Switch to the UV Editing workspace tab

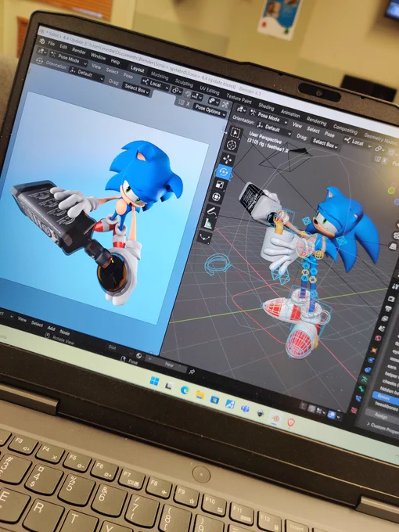point(210,91)
